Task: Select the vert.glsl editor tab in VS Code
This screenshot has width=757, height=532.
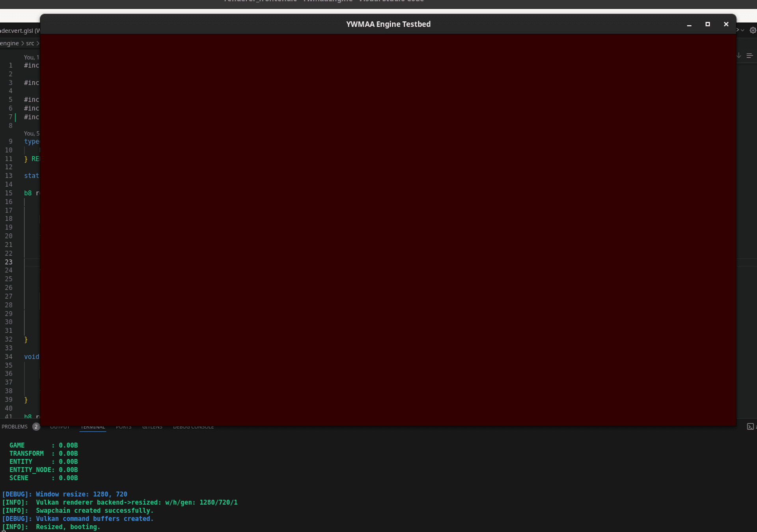Action: point(20,31)
